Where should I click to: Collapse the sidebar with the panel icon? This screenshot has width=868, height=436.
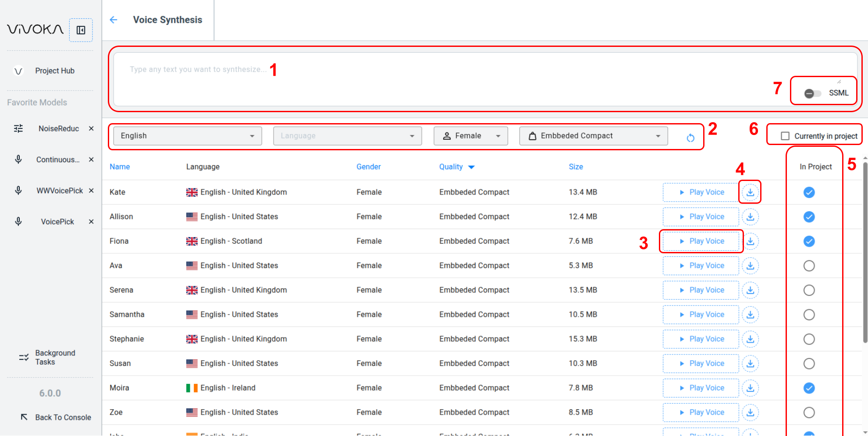click(x=81, y=30)
